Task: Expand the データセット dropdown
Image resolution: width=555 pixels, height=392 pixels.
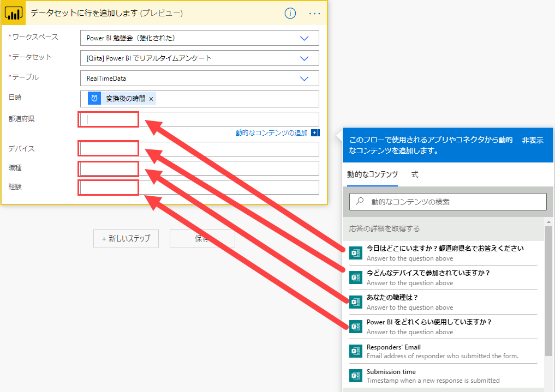Action: click(x=305, y=58)
